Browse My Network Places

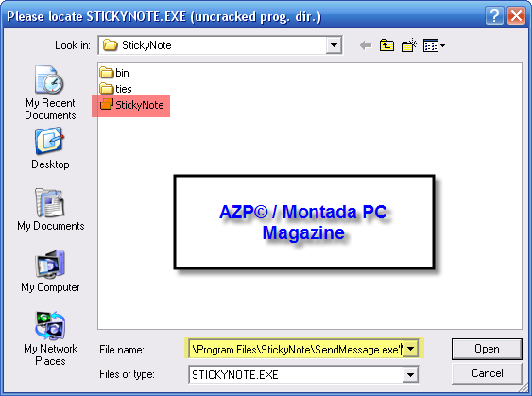pos(50,338)
